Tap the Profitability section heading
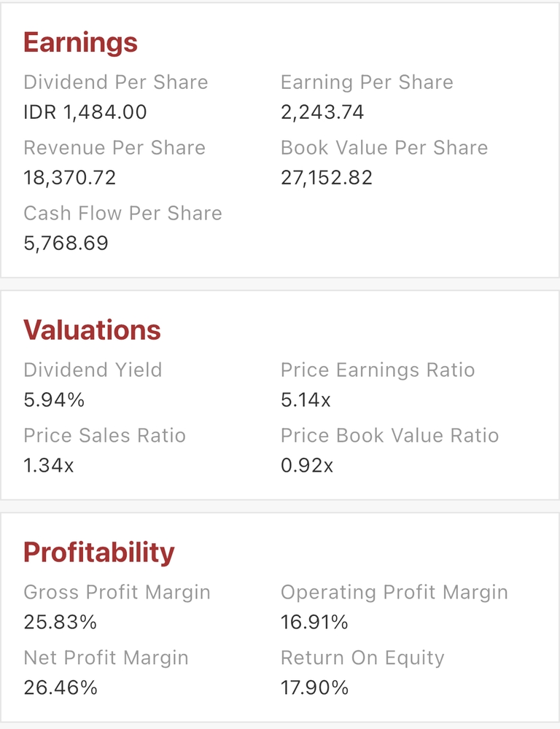This screenshot has width=560, height=729. [x=98, y=553]
